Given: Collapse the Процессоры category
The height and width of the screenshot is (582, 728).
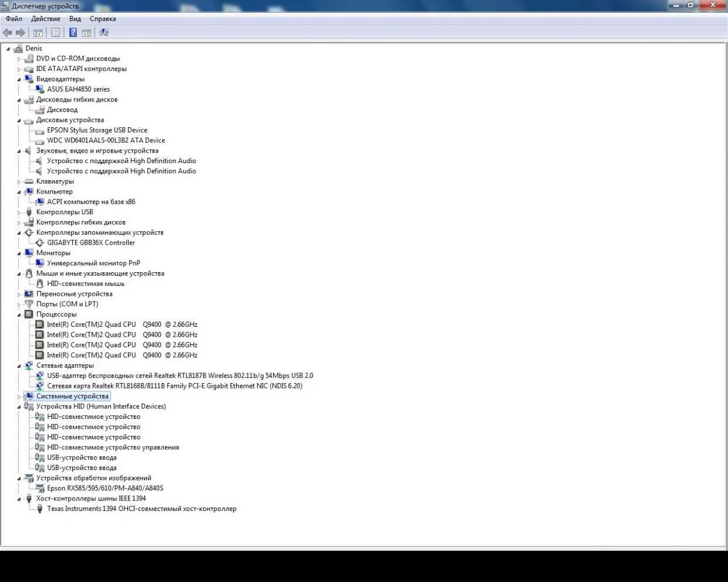Looking at the screenshot, I should coord(19,314).
